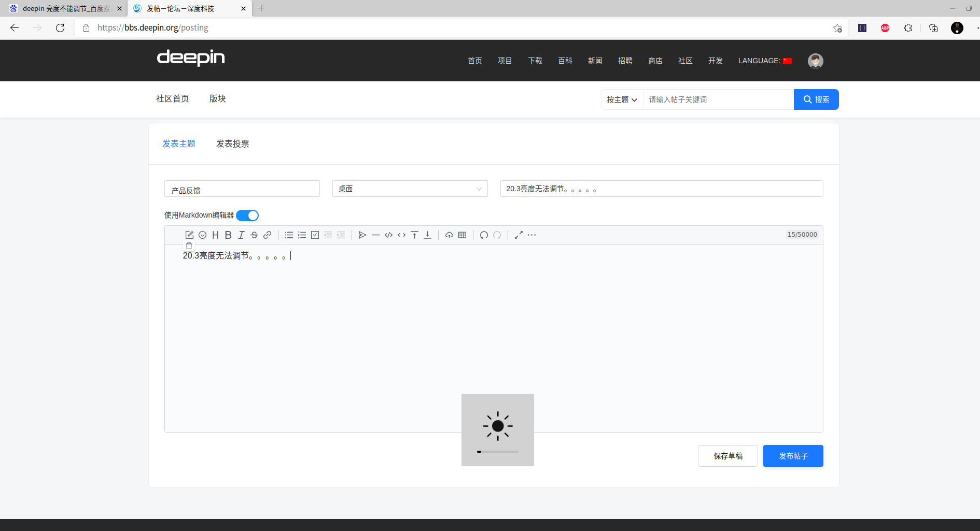Open the 版块 navigation item
980x531 pixels.
218,98
